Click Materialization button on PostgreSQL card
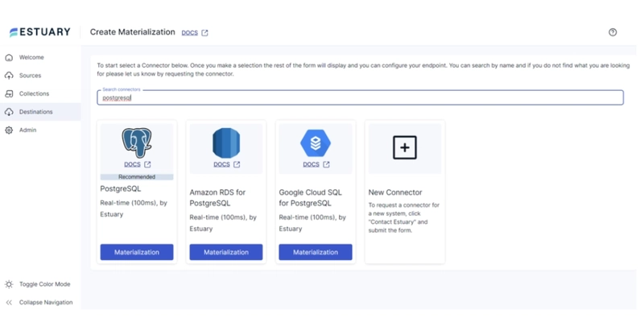The width and height of the screenshot is (644, 318). tap(137, 252)
